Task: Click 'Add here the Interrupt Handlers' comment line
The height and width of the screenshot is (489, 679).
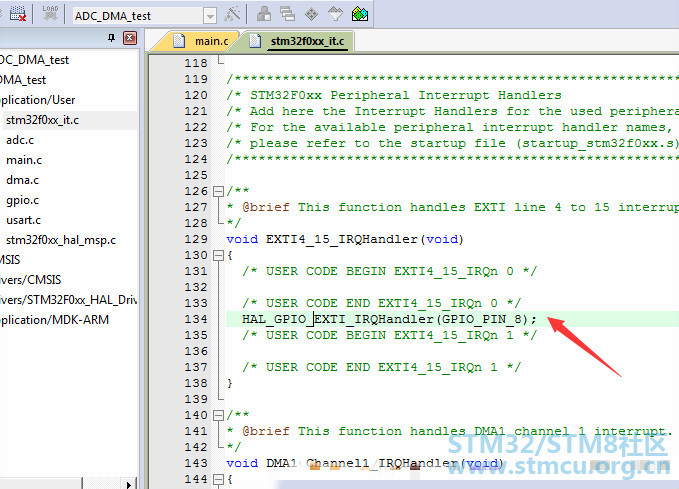Action: (452, 111)
